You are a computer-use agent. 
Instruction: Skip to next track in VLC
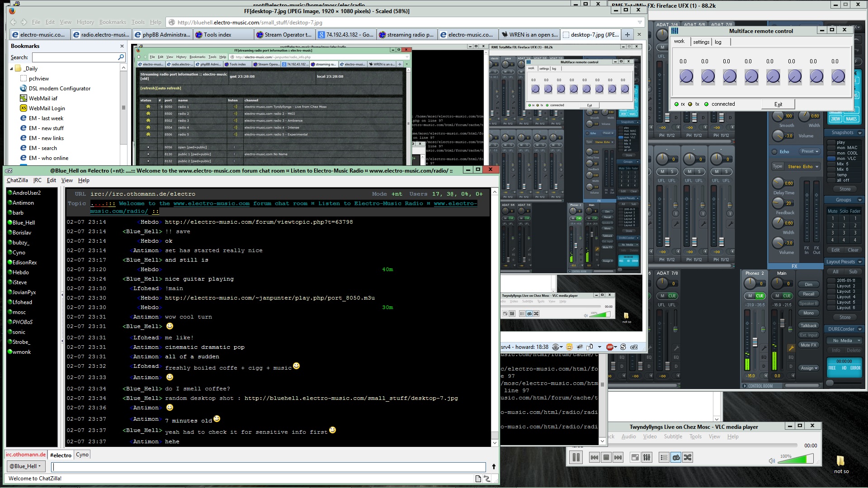pos(618,457)
